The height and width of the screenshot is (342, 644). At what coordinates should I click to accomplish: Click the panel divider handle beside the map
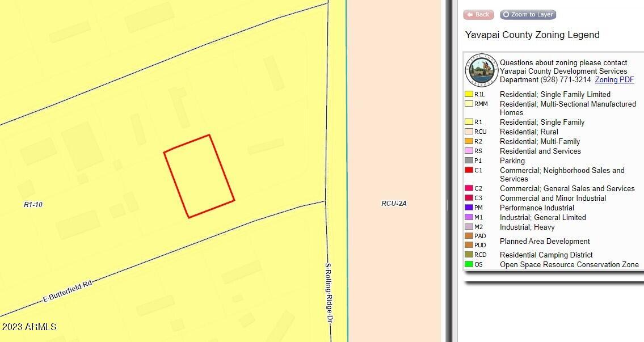pyautogui.click(x=447, y=204)
